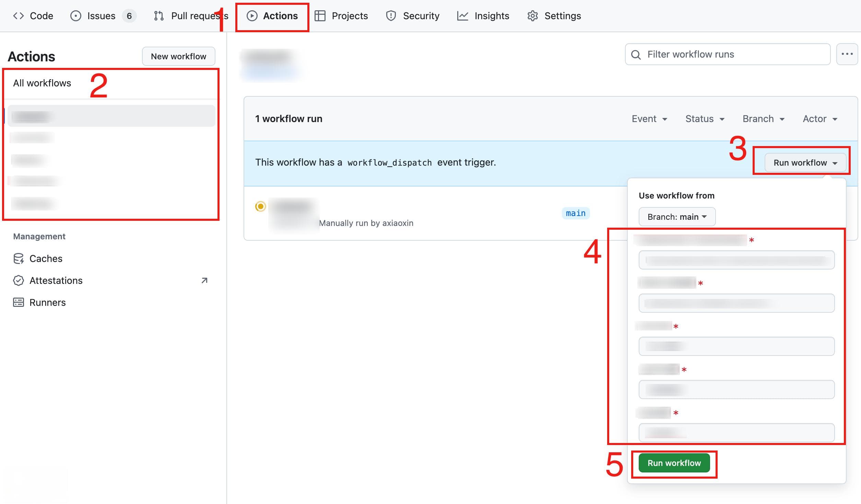Click the Caches database icon
Screen dimensions: 861x504
coord(19,259)
